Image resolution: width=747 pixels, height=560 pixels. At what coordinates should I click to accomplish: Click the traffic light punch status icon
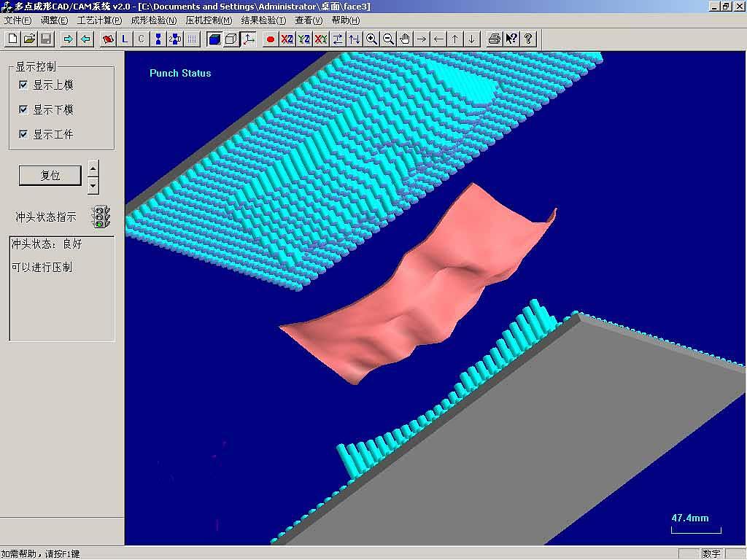pyautogui.click(x=101, y=217)
